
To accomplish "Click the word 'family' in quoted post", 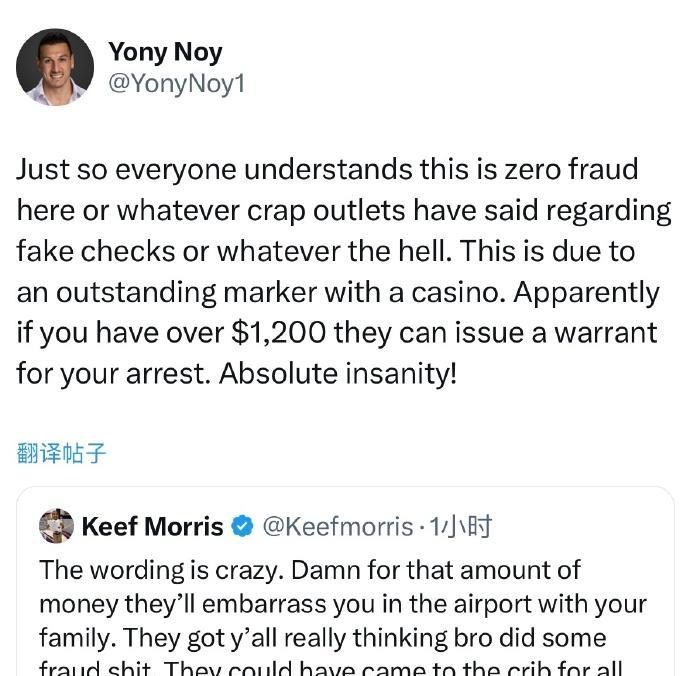I will coord(73,638).
